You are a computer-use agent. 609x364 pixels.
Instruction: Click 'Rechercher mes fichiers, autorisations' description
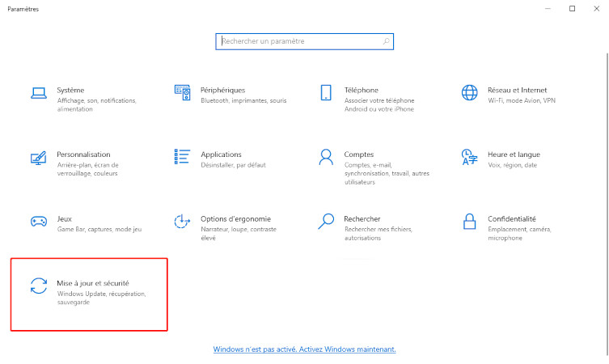tap(379, 234)
